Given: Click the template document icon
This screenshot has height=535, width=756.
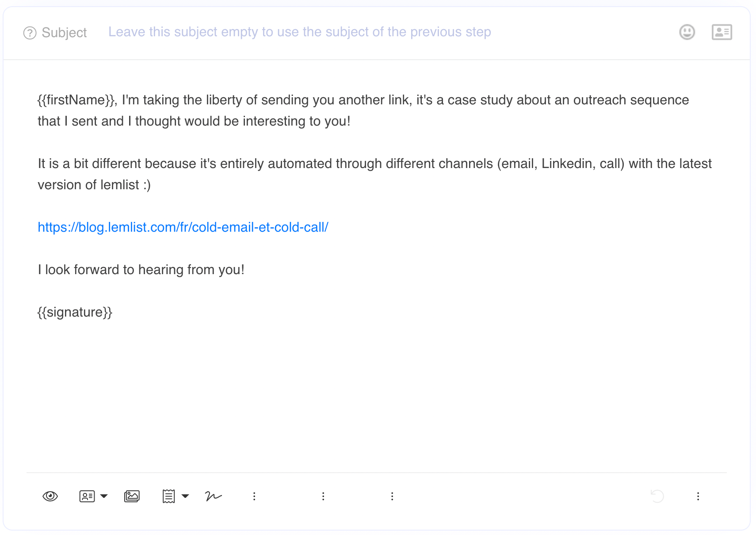Looking at the screenshot, I should coord(168,496).
